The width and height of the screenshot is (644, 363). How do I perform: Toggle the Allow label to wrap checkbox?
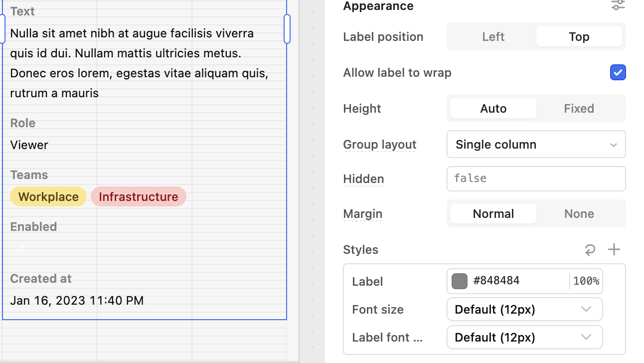coord(618,72)
